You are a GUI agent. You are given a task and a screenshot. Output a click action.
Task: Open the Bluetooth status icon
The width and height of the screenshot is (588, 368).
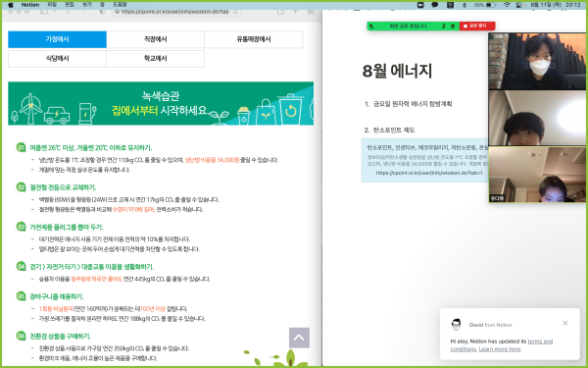pos(465,5)
